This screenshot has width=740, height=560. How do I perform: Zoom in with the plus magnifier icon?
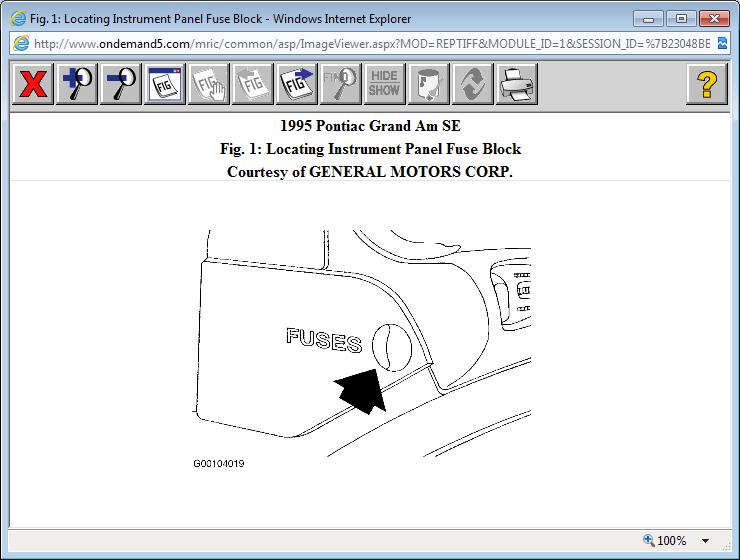click(x=77, y=84)
